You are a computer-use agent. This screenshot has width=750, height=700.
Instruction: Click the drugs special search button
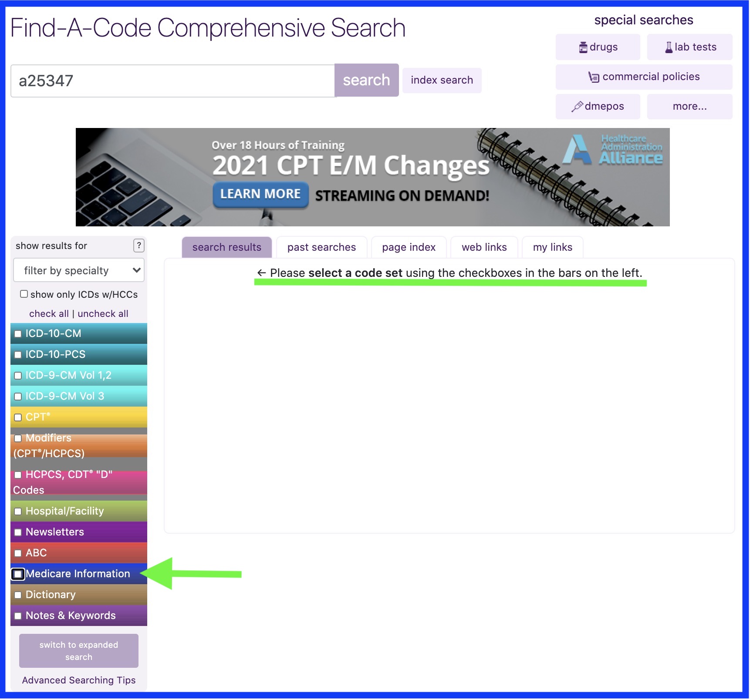pos(598,47)
